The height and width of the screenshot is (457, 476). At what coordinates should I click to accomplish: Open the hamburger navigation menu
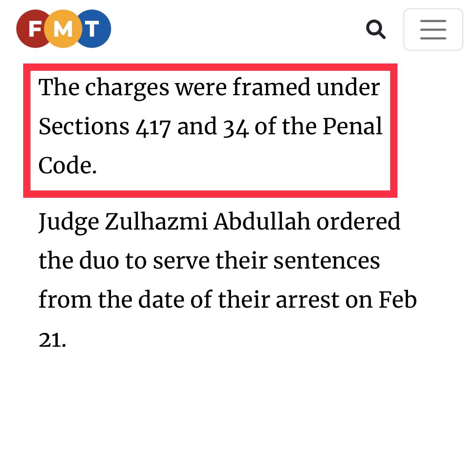(x=433, y=30)
